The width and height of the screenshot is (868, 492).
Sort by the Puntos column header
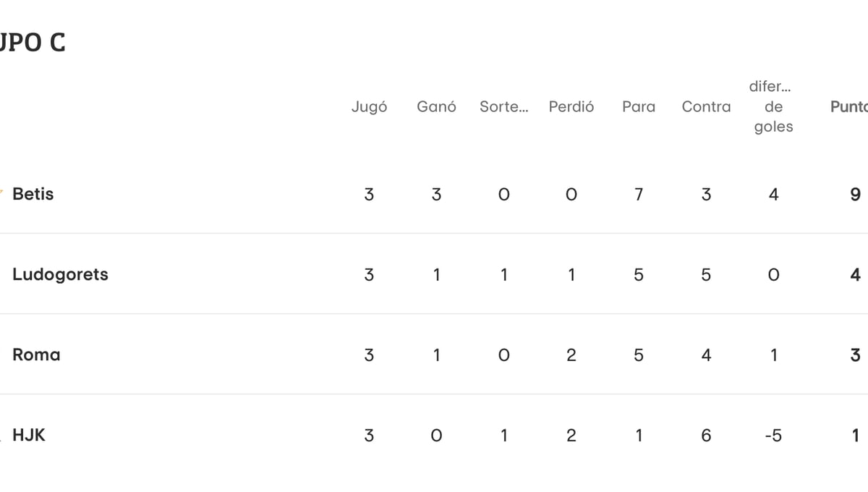click(848, 106)
